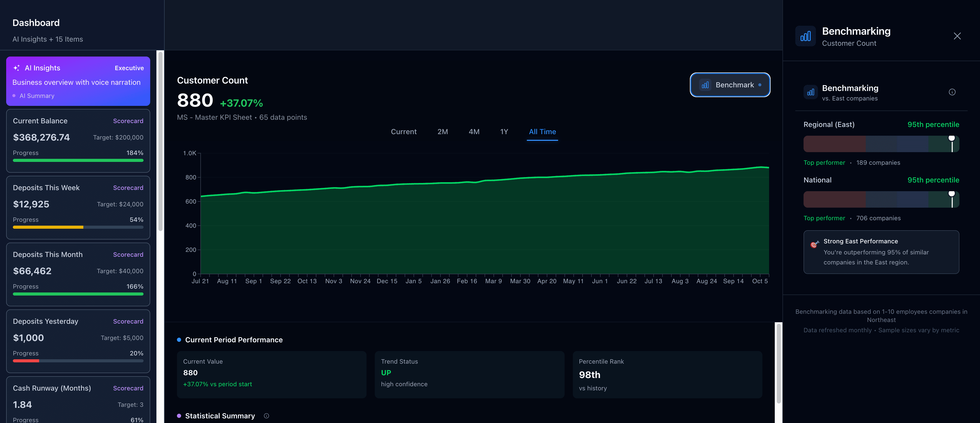The height and width of the screenshot is (423, 980).
Task: Click the blue dot beside Current Period Performance
Action: 179,339
